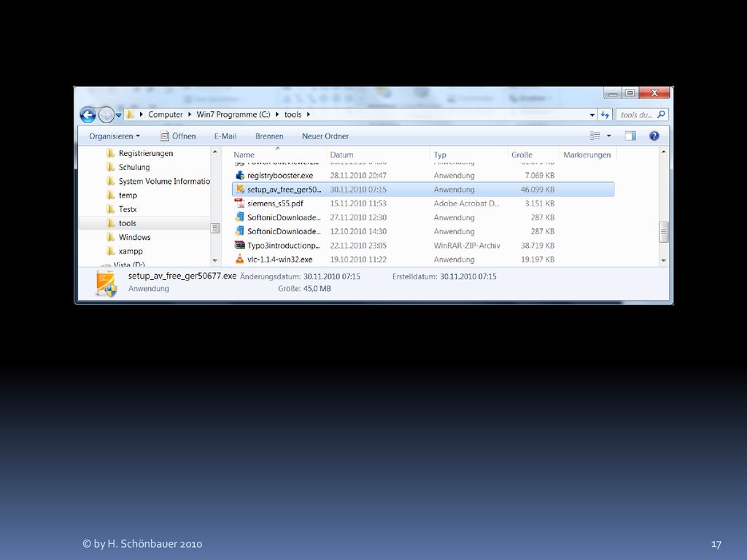The image size is (747, 560).
Task: Click the WinRAR icon of Typo3introductionp
Action: pyautogui.click(x=239, y=245)
